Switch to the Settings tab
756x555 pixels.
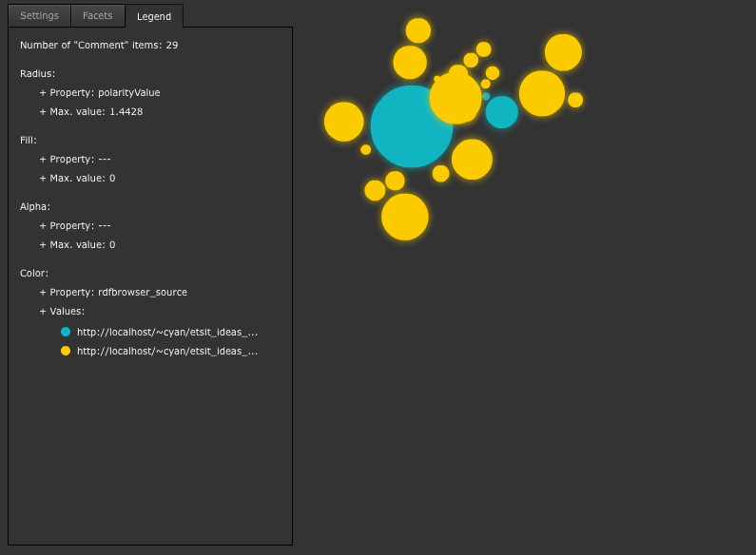click(x=39, y=16)
